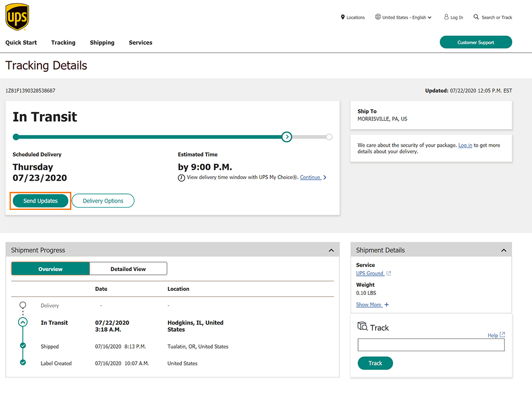The width and height of the screenshot is (532, 397).
Task: Collapse the Shipment Details panel
Action: (x=503, y=250)
